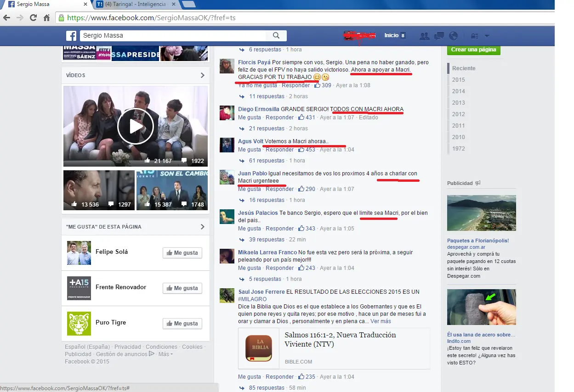Like the Frente Renovador page
Viewport: 574px width, 392px height.
(x=182, y=288)
